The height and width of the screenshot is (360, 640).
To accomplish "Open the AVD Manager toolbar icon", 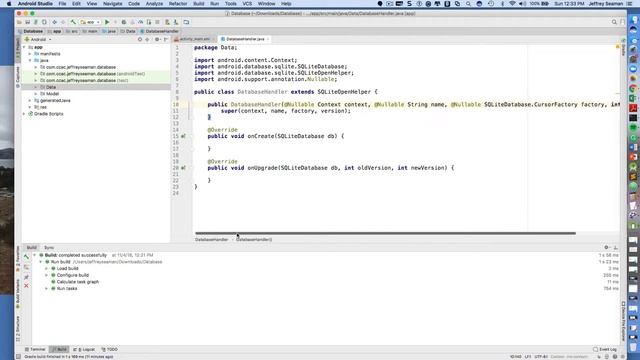I will point(167,22).
